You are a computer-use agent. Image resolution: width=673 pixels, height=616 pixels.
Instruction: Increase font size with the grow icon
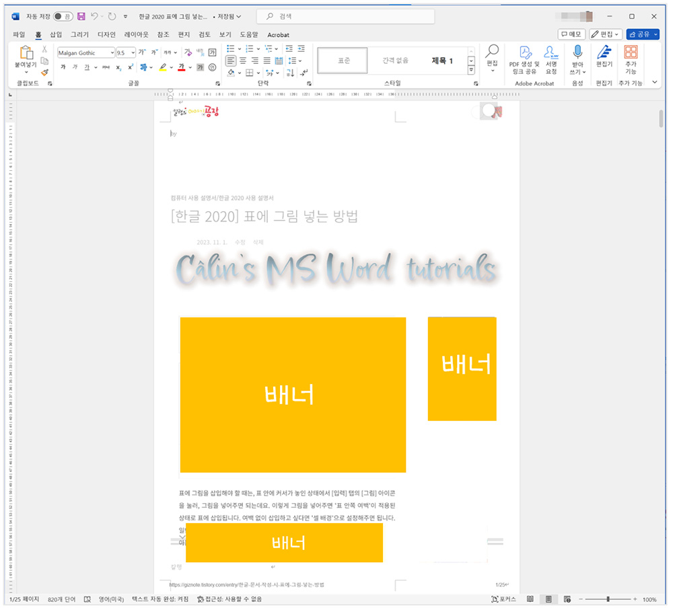(x=142, y=52)
